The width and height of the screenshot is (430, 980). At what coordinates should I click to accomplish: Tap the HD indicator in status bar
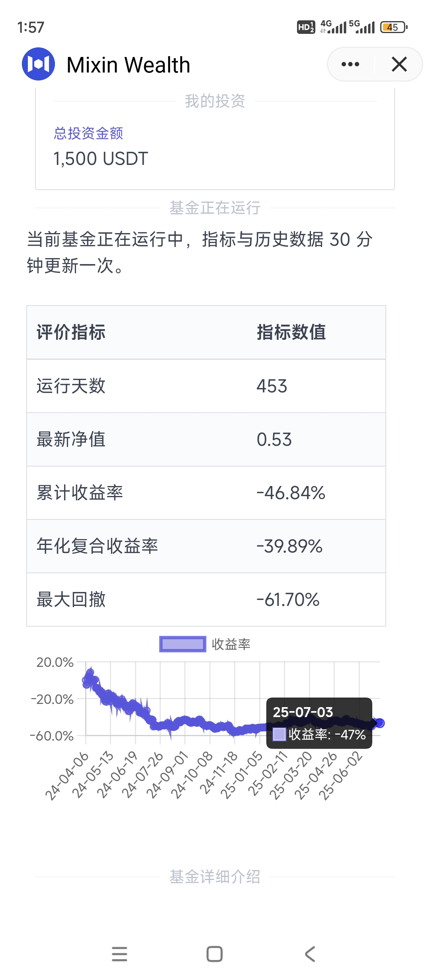[x=306, y=27]
